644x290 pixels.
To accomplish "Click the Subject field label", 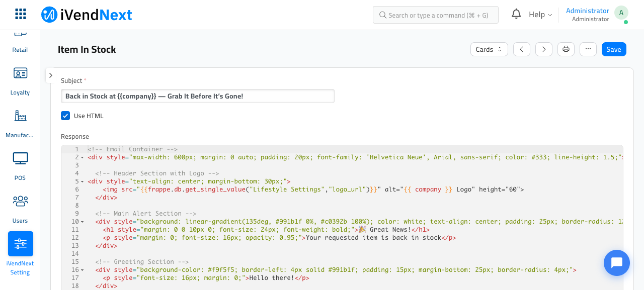I will tap(71, 80).
